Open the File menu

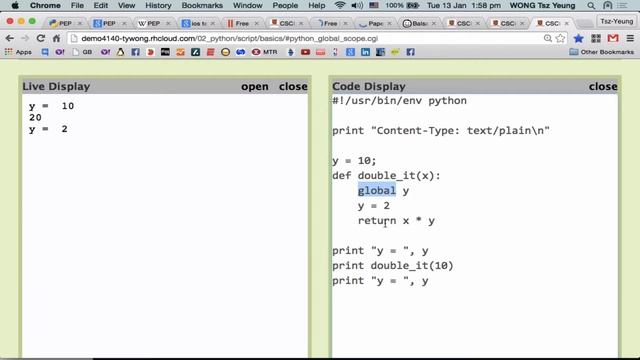pos(77,6)
